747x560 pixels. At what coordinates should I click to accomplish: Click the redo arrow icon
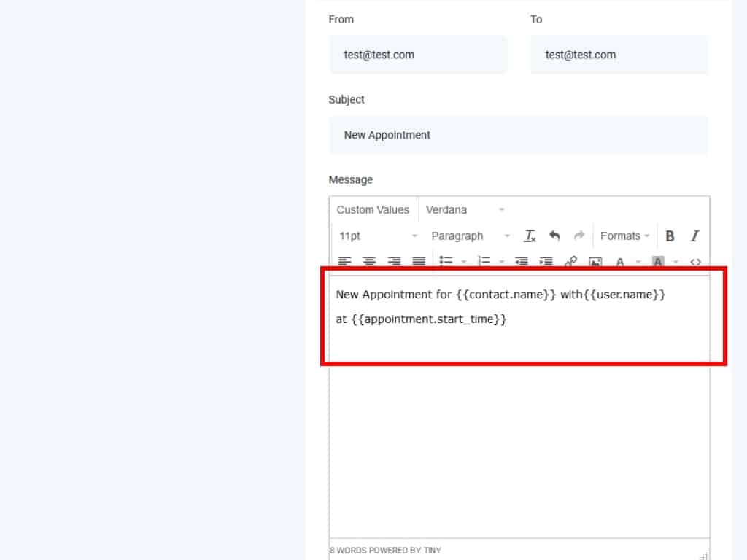click(579, 236)
